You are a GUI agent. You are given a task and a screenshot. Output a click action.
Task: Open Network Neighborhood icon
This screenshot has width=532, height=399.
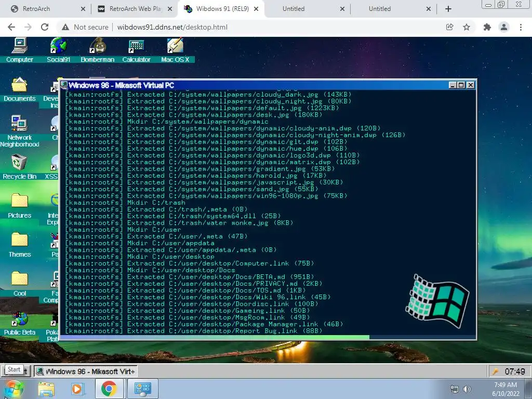point(19,131)
